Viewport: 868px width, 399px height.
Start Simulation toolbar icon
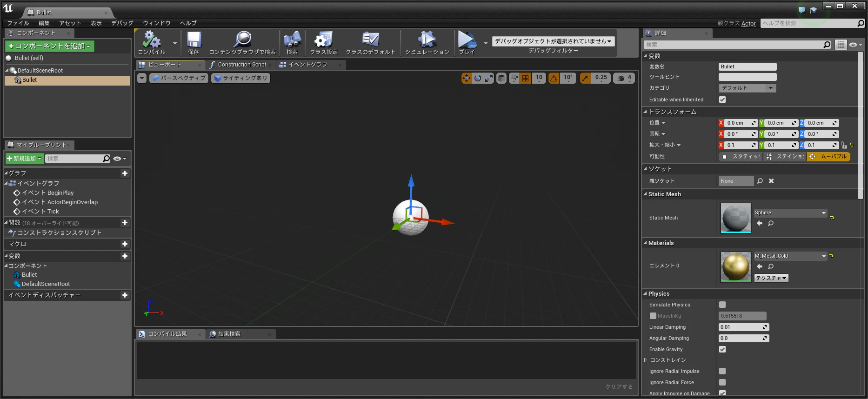coord(427,40)
